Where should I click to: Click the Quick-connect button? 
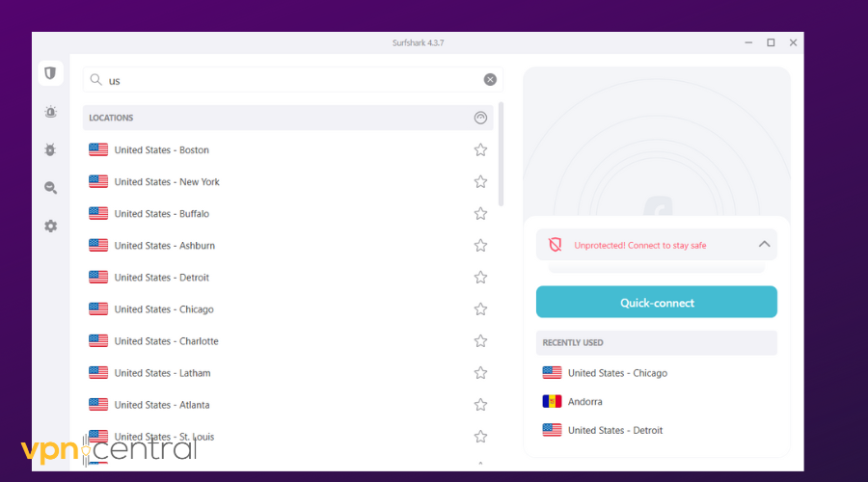click(657, 302)
